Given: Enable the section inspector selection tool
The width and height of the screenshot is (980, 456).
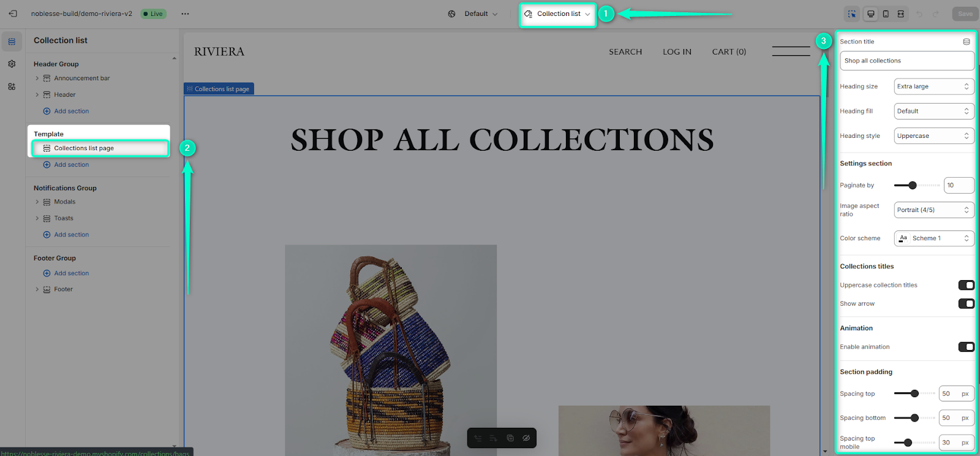Looking at the screenshot, I should coord(852,14).
